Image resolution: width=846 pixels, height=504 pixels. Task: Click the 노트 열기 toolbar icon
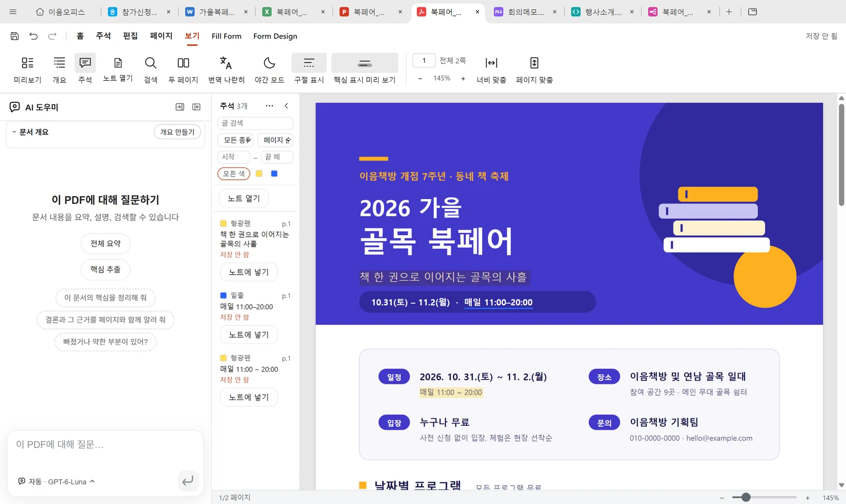click(118, 69)
